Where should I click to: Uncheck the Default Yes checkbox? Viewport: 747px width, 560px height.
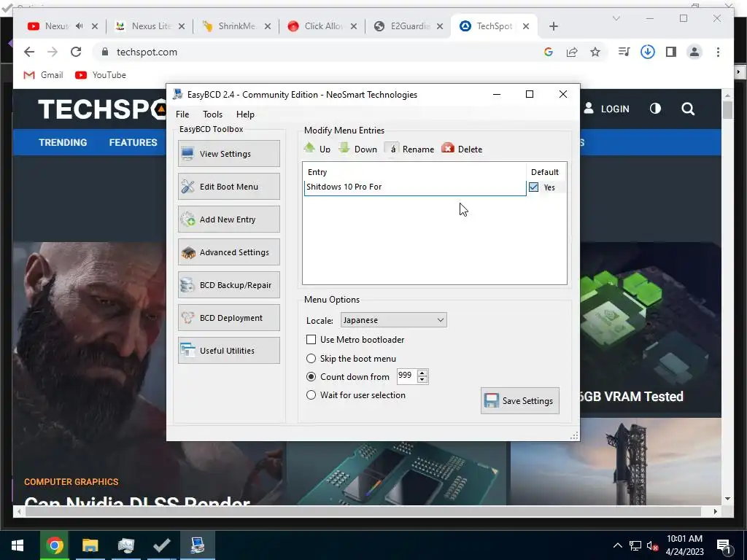[x=533, y=187]
